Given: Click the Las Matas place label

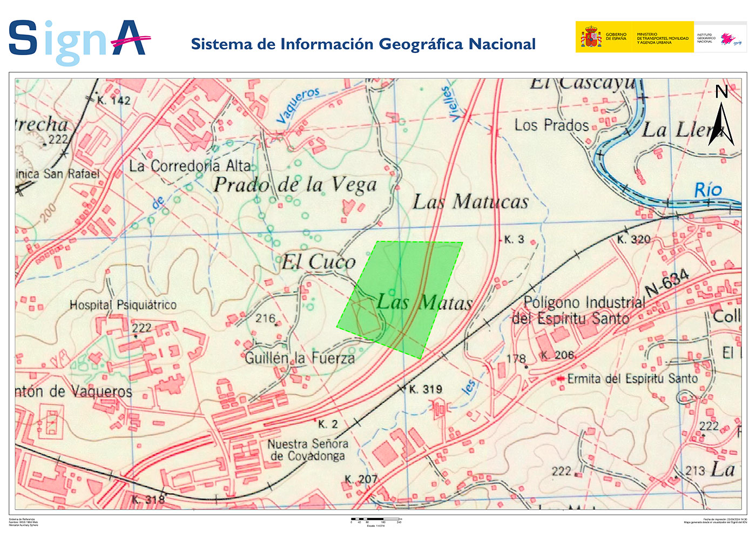Looking at the screenshot, I should 424,302.
